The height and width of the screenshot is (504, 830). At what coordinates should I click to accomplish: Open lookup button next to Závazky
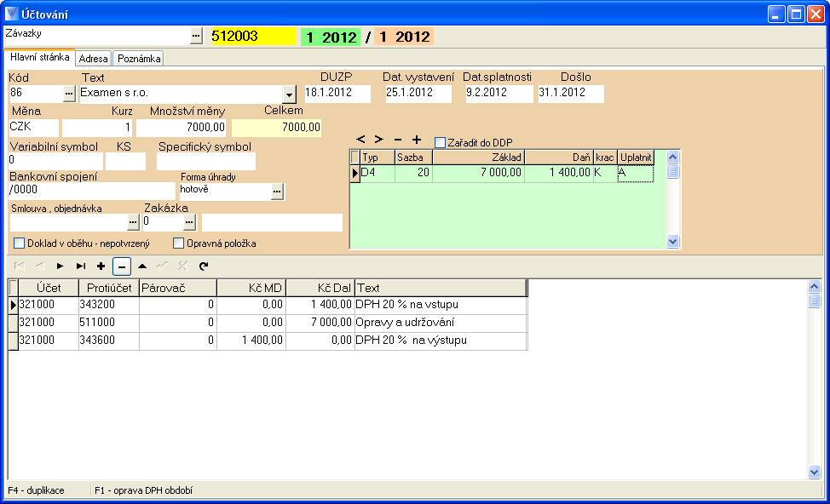tap(196, 36)
